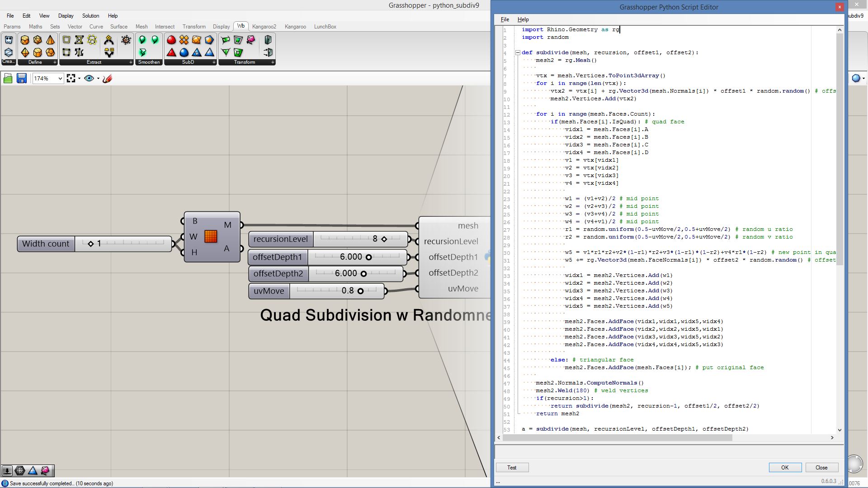Viewport: 868px width, 488px height.
Task: Expand the SubD panel dropdown arrow
Action: point(214,62)
